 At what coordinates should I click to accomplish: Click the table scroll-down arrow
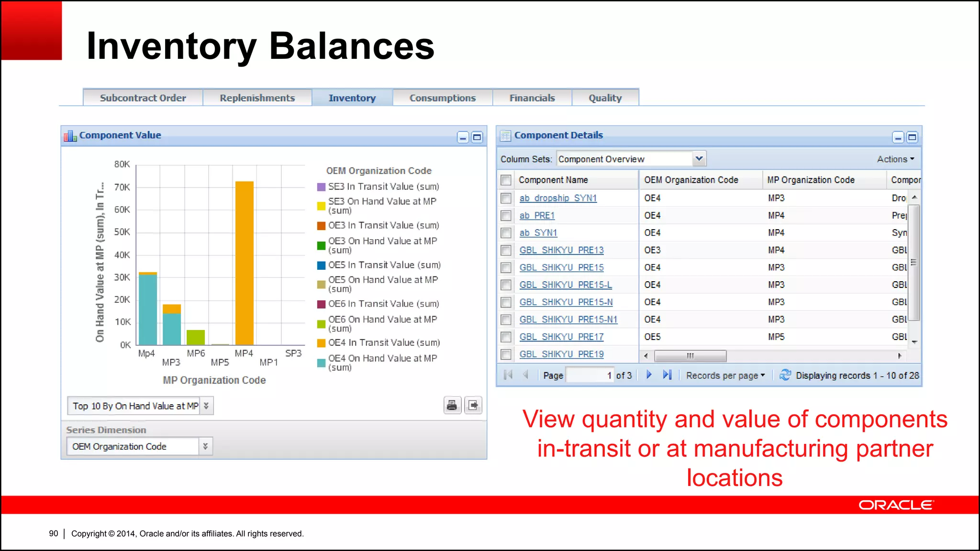coord(914,342)
